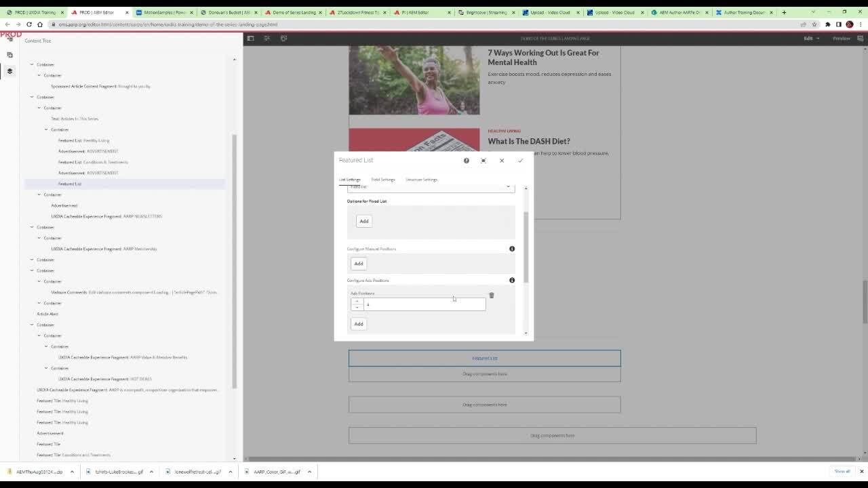Screen dimensions: 868x488
Task: Open help for Featured List dialog
Action: click(x=466, y=161)
